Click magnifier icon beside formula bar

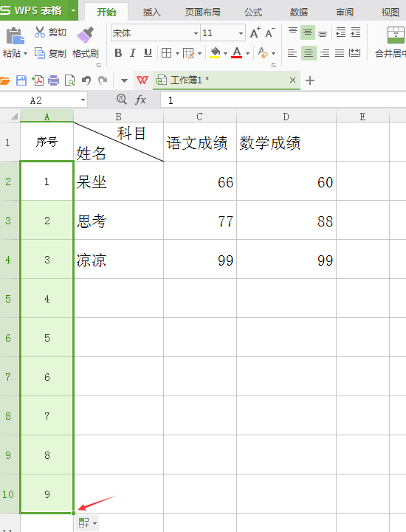(x=122, y=100)
